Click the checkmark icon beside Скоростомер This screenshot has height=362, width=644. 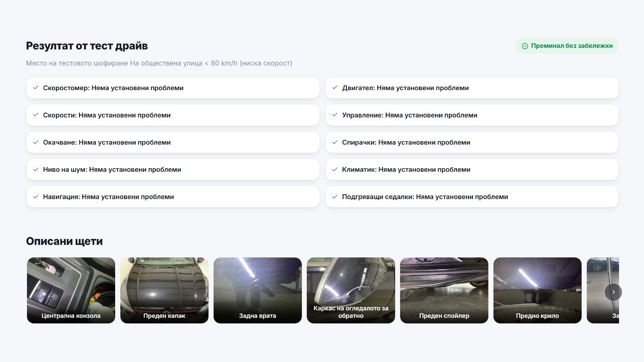click(x=36, y=88)
